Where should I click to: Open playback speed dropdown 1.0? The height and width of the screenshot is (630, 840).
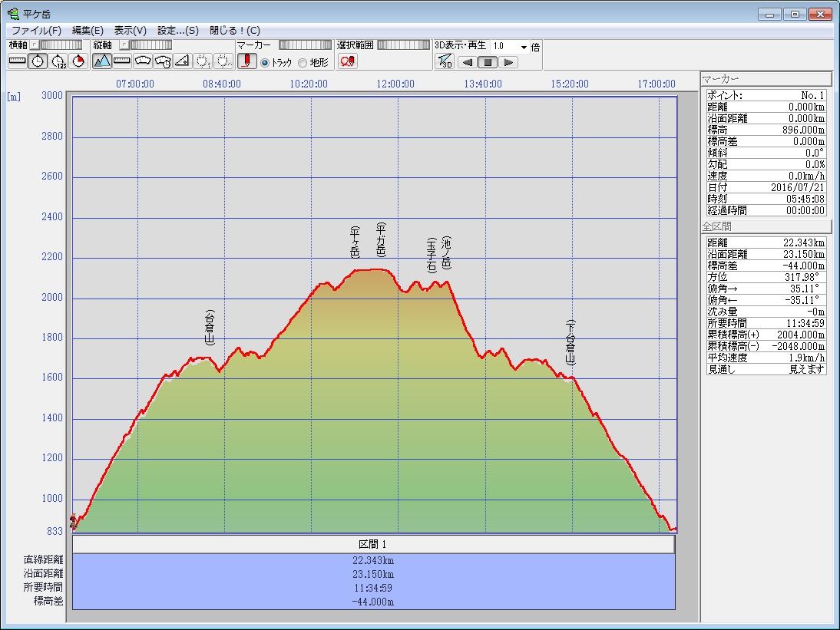(524, 47)
